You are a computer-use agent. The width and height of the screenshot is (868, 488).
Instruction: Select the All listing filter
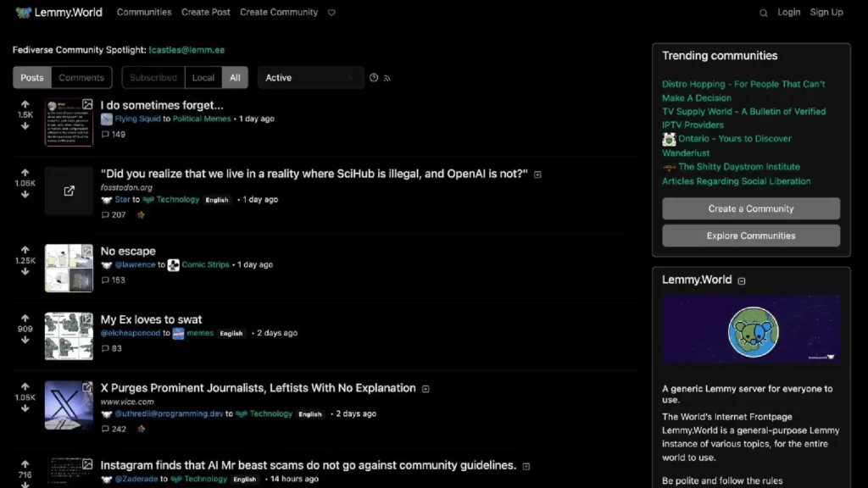pos(235,78)
